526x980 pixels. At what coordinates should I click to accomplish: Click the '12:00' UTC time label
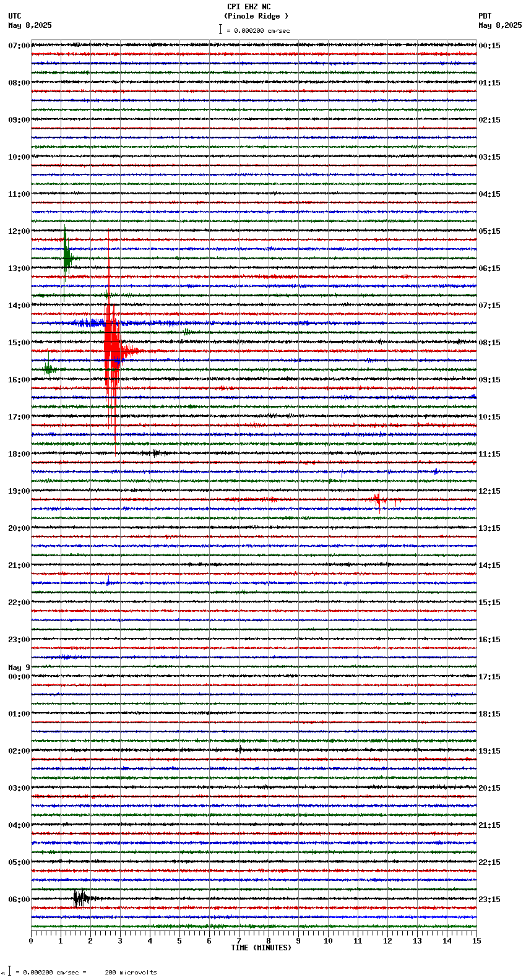click(19, 231)
